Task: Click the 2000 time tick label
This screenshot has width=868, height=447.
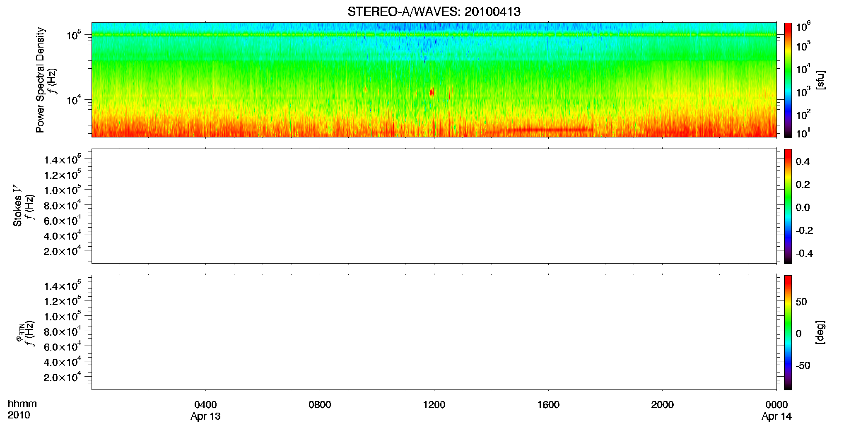Action: pyautogui.click(x=662, y=405)
